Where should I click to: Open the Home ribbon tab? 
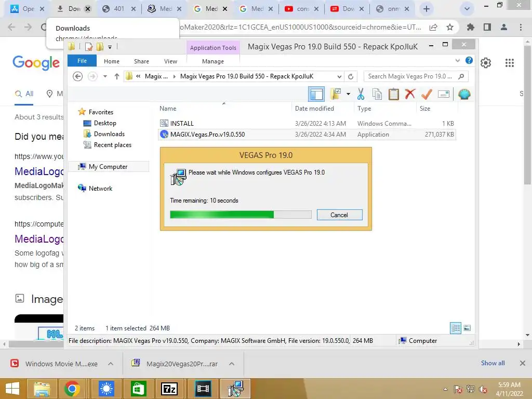(x=112, y=61)
